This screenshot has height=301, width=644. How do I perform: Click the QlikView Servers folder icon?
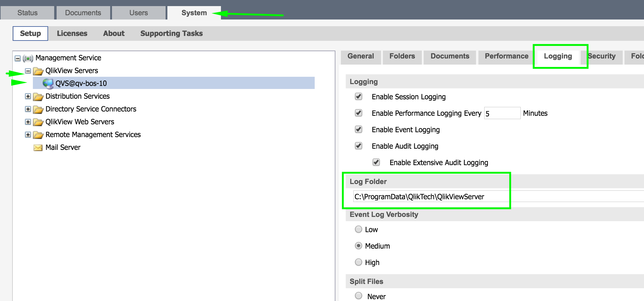coord(38,71)
